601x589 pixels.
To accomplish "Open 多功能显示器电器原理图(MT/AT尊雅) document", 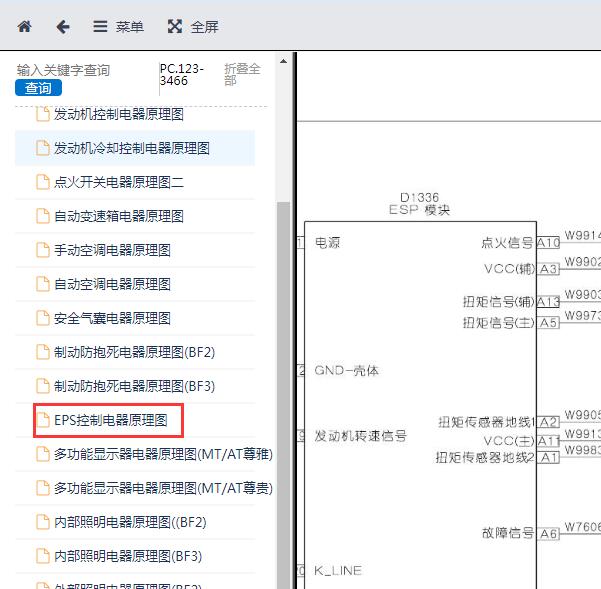I will tap(163, 454).
